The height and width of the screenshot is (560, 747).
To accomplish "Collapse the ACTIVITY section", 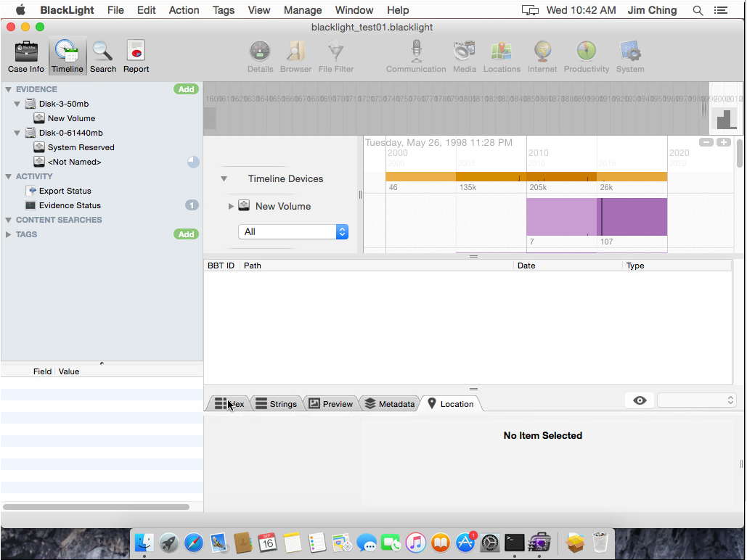I will point(8,177).
